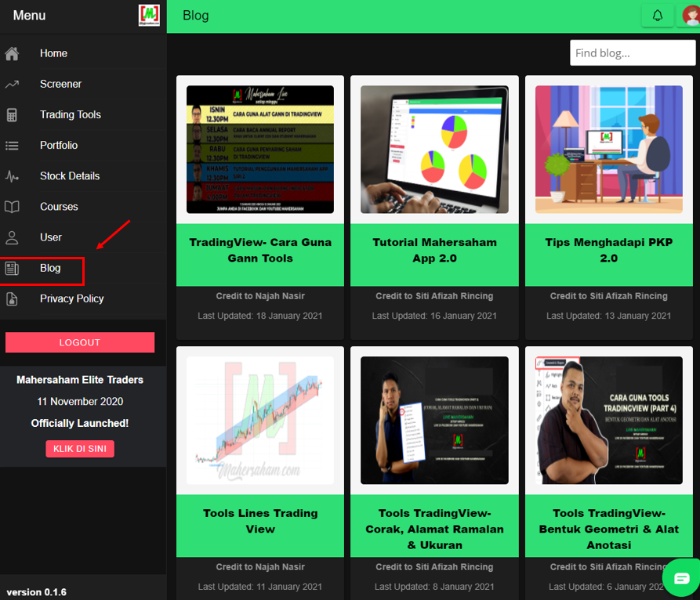Focus the Find blog search field
Screen dimensions: 700x600
pyautogui.click(x=632, y=53)
